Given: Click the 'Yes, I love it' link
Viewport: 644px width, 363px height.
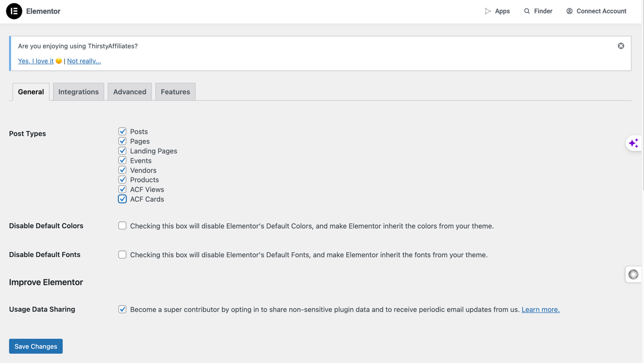Looking at the screenshot, I should point(36,61).
